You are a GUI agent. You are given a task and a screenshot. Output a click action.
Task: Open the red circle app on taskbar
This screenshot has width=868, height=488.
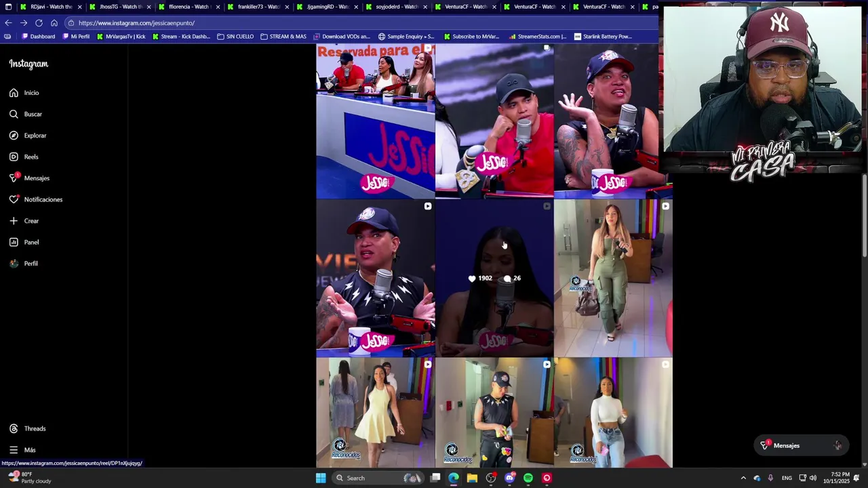click(547, 478)
